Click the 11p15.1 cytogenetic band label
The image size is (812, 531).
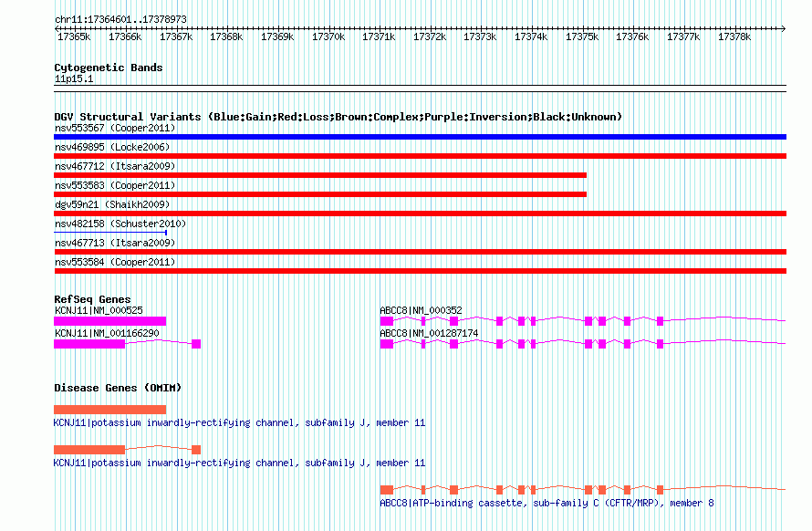coord(74,78)
